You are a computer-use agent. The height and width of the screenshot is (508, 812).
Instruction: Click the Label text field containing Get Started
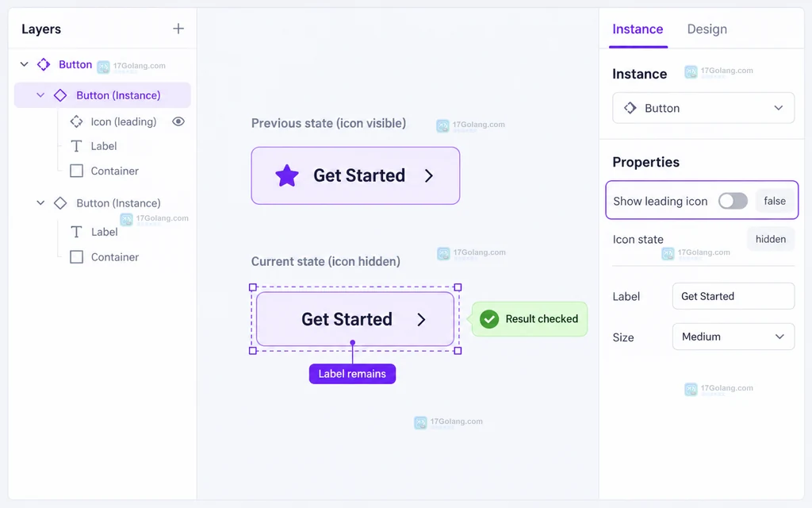733,296
